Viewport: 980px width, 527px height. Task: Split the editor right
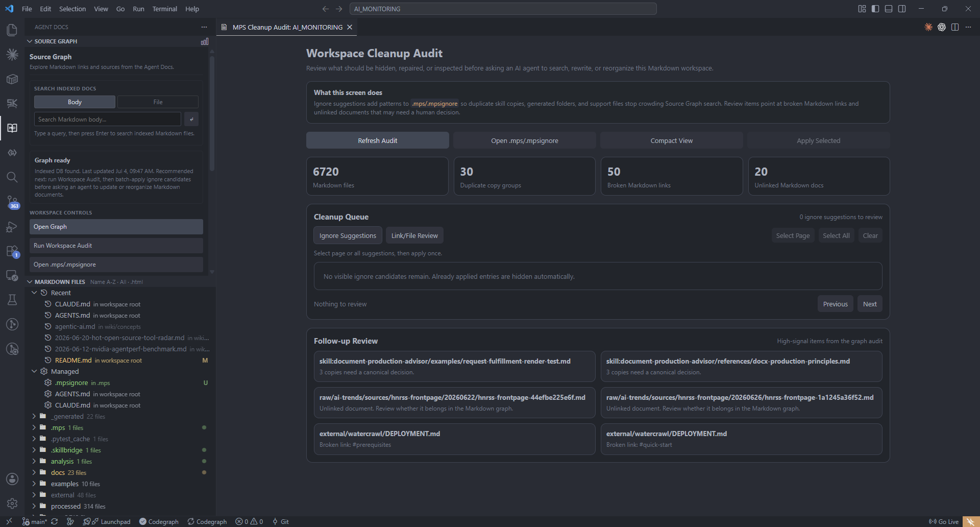(955, 27)
